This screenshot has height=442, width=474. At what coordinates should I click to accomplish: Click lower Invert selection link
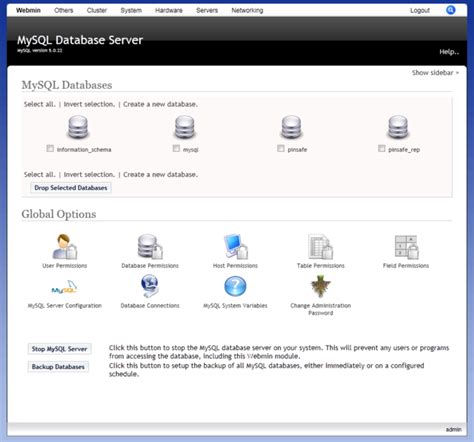(x=89, y=174)
